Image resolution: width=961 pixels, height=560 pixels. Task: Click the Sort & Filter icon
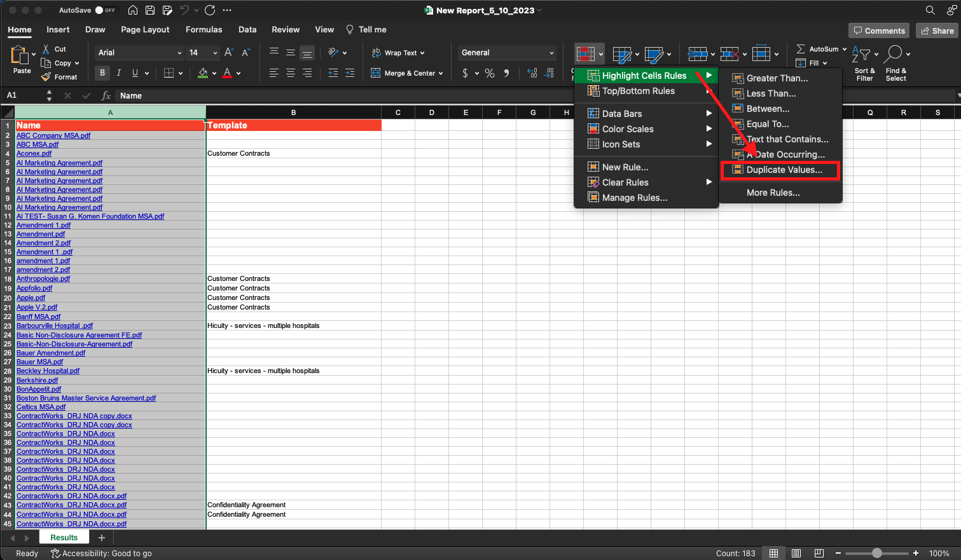click(860, 55)
